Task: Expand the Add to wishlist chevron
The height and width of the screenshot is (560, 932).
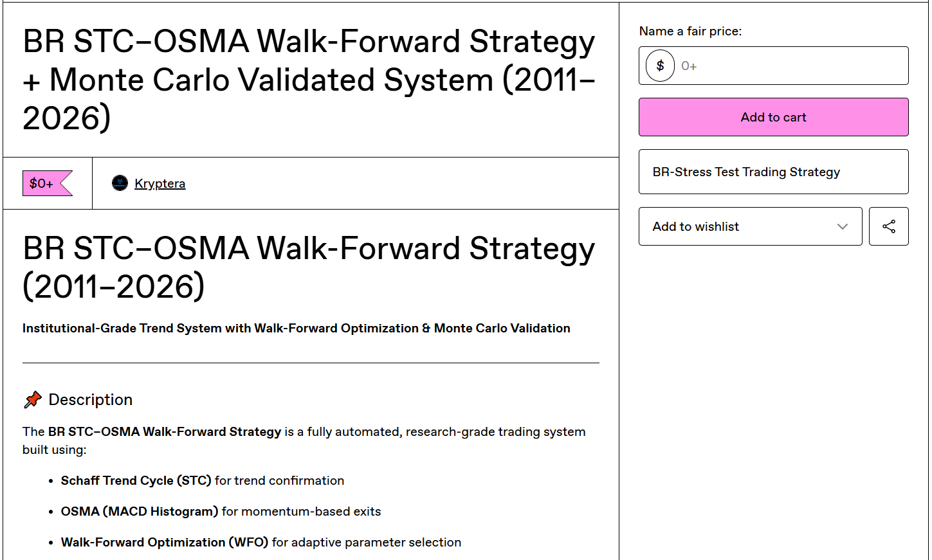Action: point(842,226)
